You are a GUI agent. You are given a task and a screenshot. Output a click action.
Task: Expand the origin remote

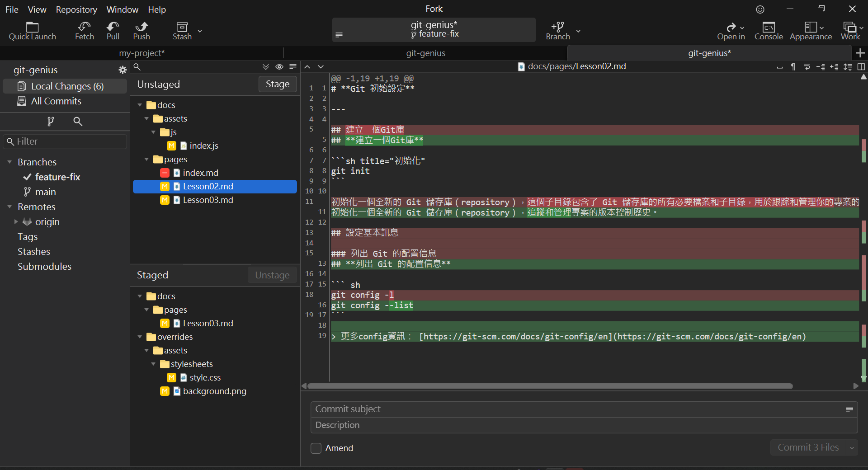(16, 221)
